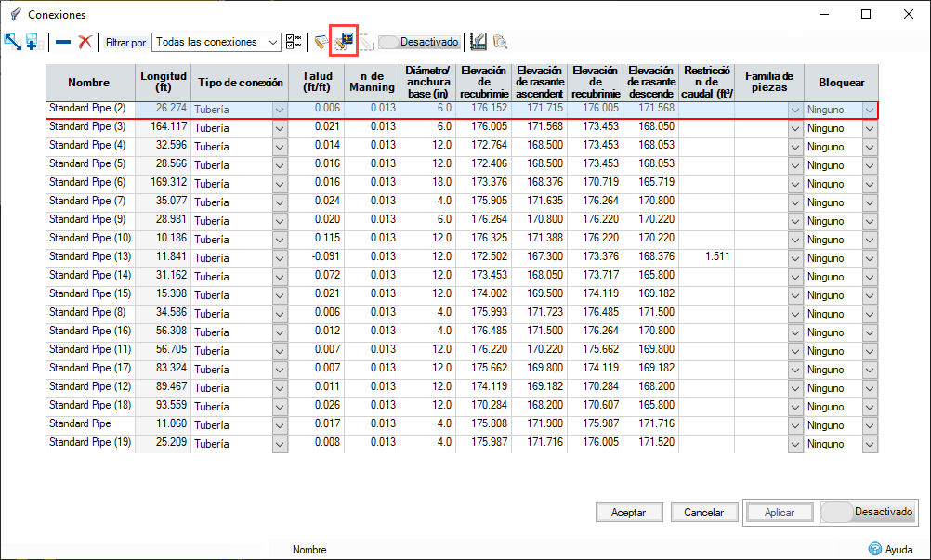The height and width of the screenshot is (560, 931).
Task: Sort by the Nombre column header
Action: (x=90, y=83)
